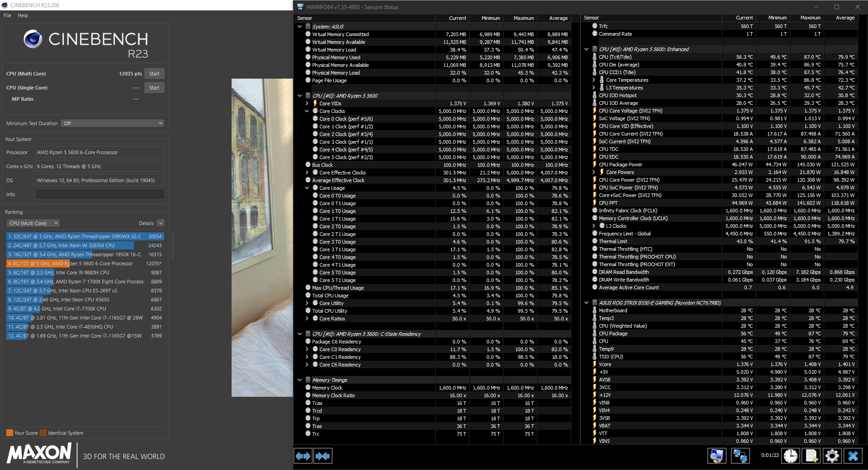
Task: Collapse the Core Usage tree node
Action: [307, 188]
